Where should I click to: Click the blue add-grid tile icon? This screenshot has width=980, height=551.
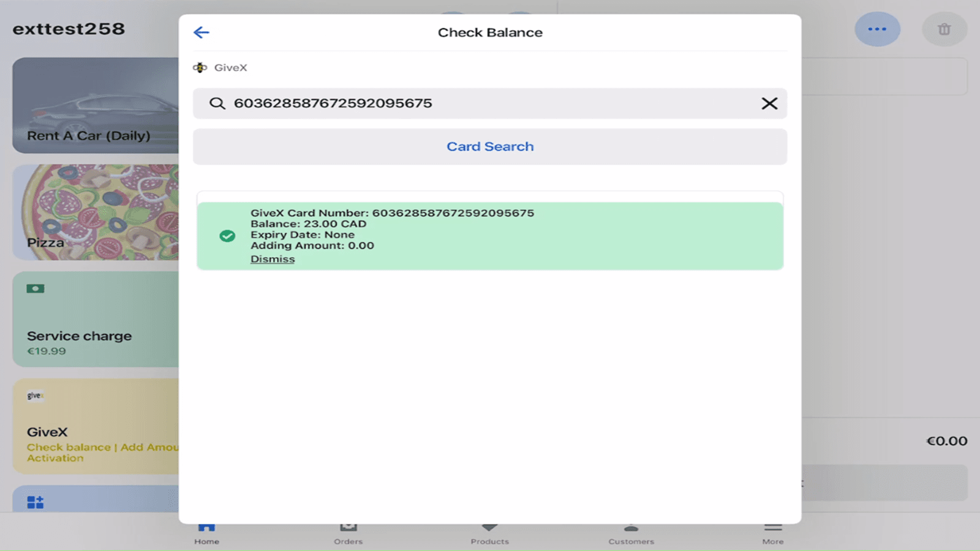click(x=36, y=502)
